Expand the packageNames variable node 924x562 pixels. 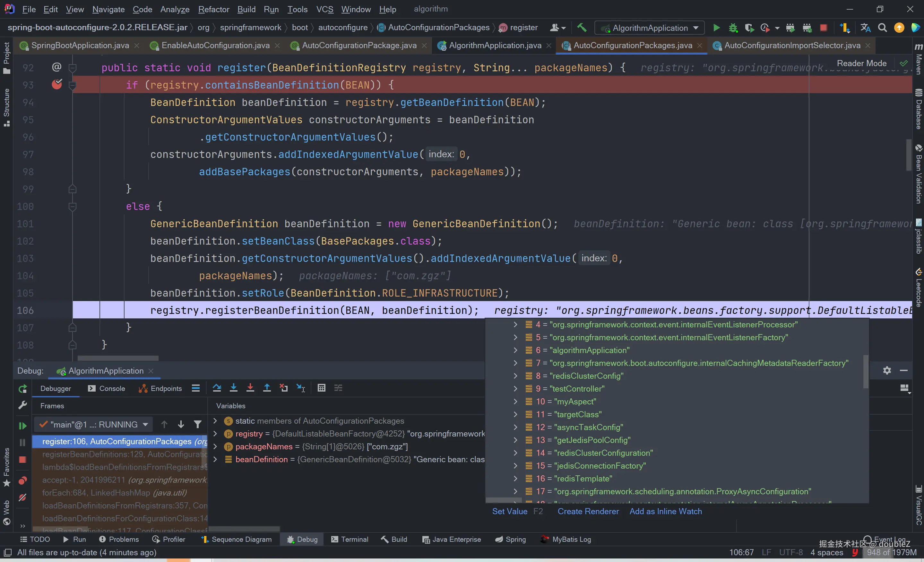click(x=215, y=446)
